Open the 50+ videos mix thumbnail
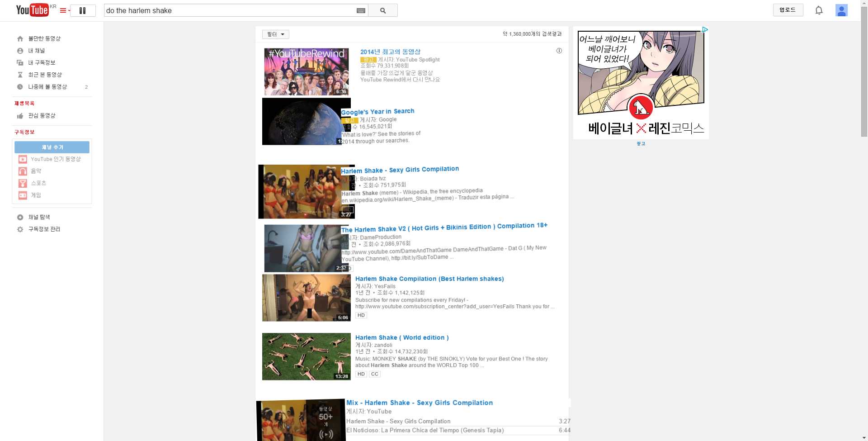The height and width of the screenshot is (441, 868). pos(301,420)
